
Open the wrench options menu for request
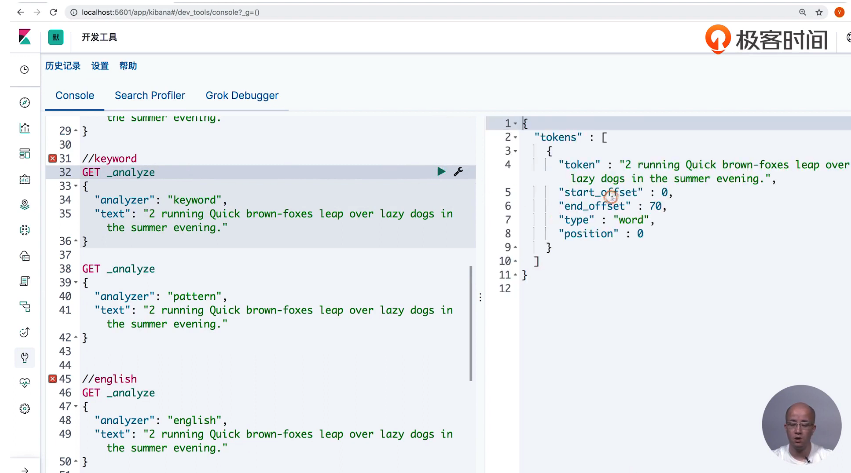tap(458, 172)
